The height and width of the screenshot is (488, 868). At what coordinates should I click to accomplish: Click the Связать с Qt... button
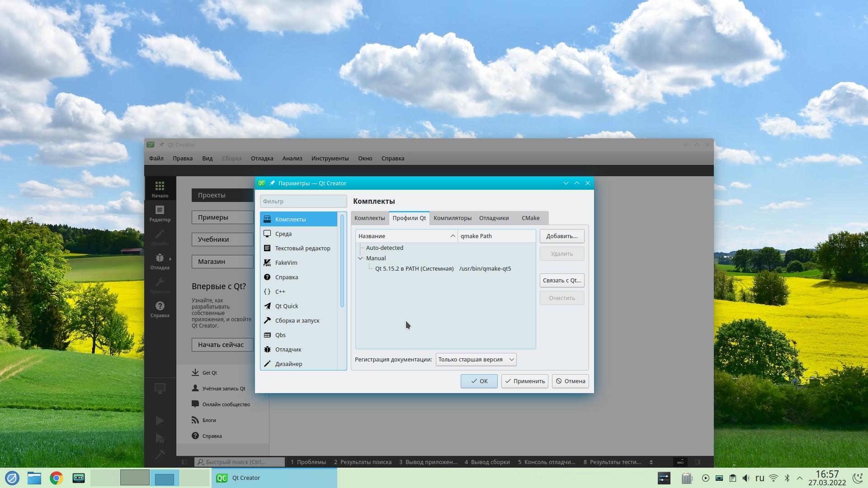[561, 280]
